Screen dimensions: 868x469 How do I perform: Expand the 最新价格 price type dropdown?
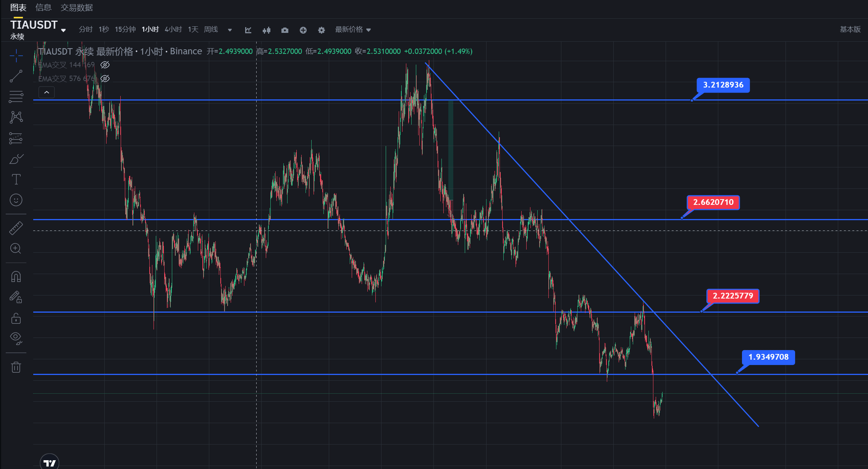(353, 29)
